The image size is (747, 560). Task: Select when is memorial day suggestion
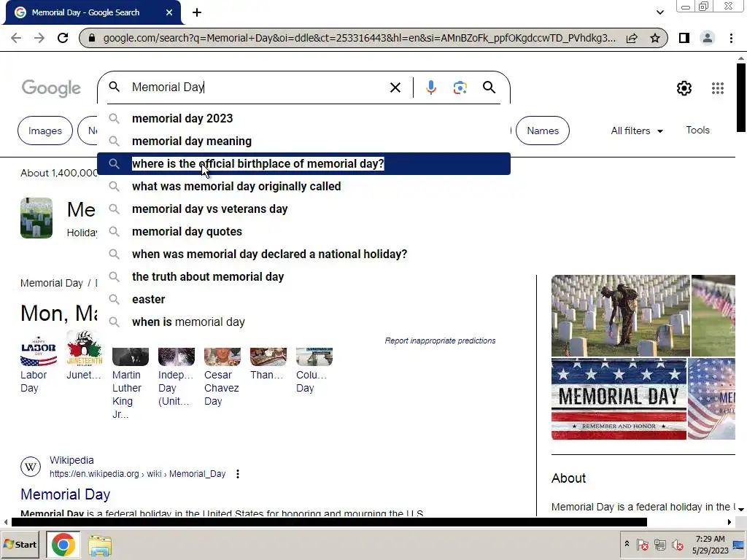pyautogui.click(x=303, y=322)
